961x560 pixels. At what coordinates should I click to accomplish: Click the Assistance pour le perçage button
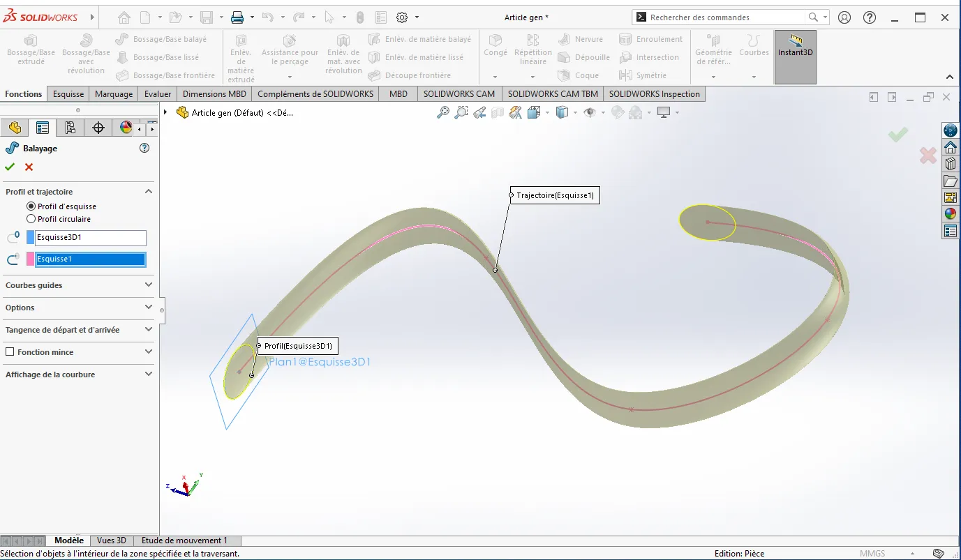click(290, 50)
